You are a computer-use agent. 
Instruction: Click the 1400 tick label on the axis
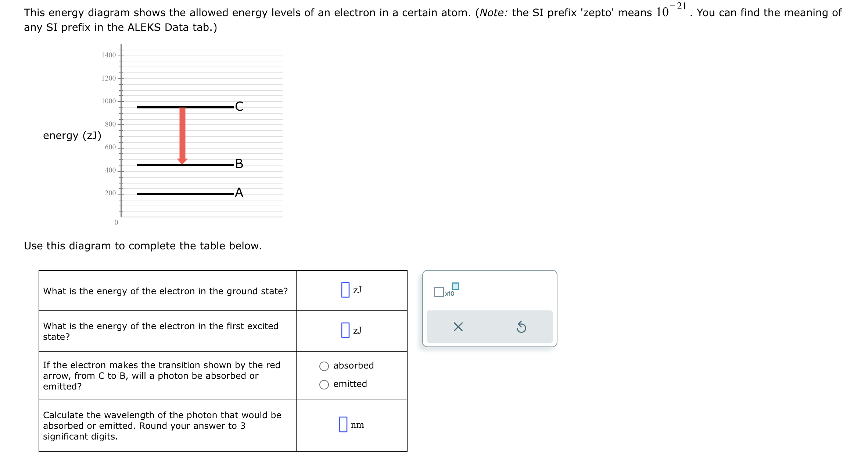pos(108,55)
